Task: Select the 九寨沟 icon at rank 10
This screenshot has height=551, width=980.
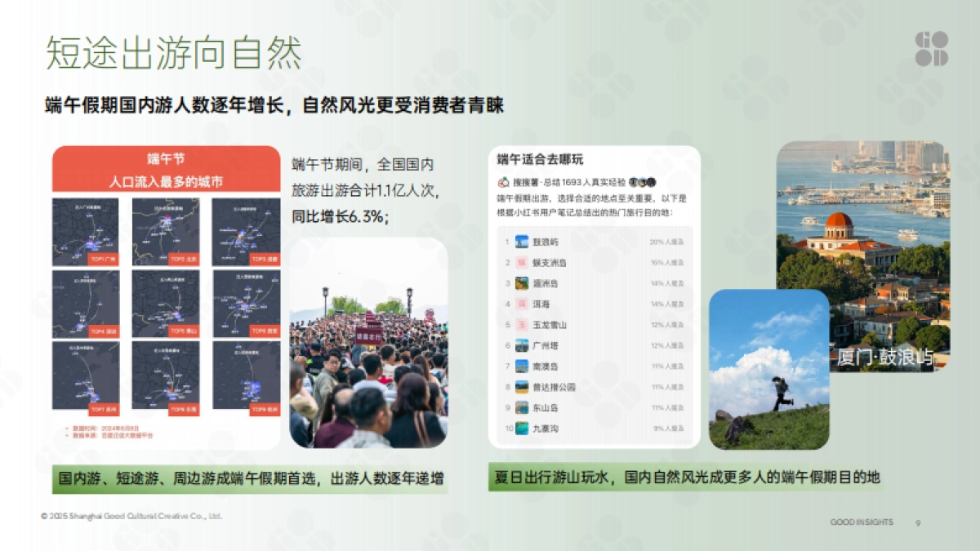Action: pos(521,428)
